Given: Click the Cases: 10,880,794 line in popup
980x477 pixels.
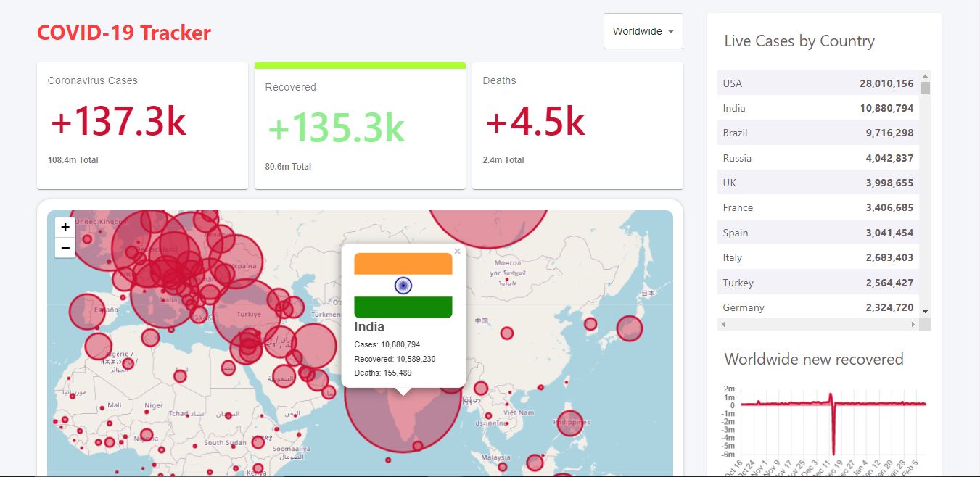Looking at the screenshot, I should tap(387, 344).
